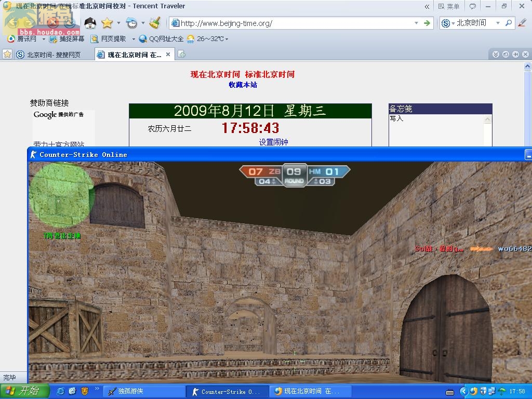Image resolution: width=532 pixels, height=399 pixels.
Task: Open favorites with the star icon
Action: (107, 23)
